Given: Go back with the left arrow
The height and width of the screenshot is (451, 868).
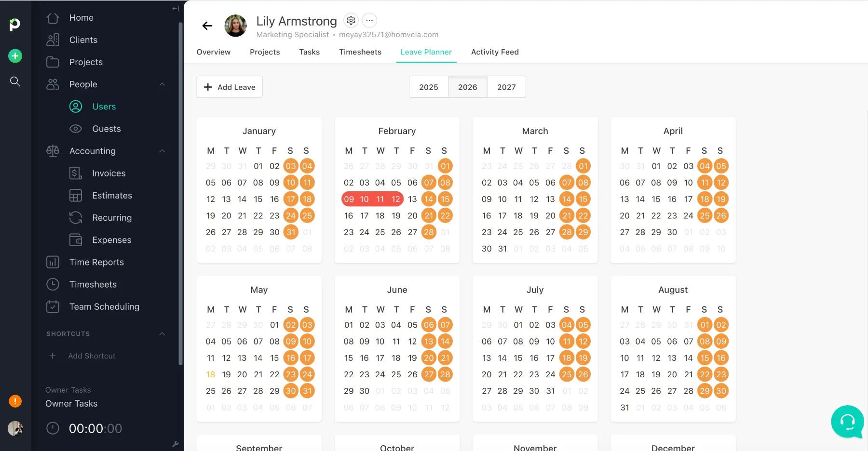Looking at the screenshot, I should (207, 26).
